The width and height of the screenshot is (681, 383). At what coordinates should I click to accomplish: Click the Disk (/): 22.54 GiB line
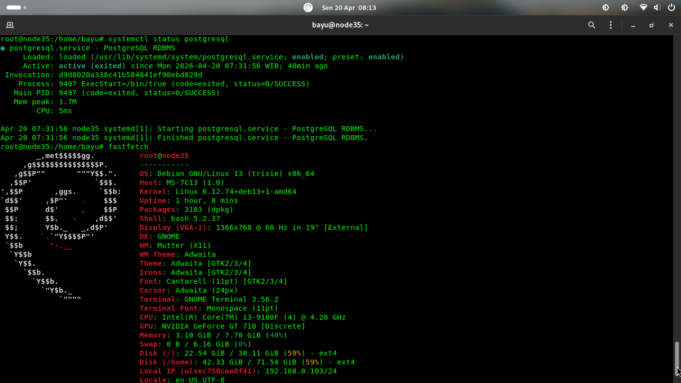238,353
